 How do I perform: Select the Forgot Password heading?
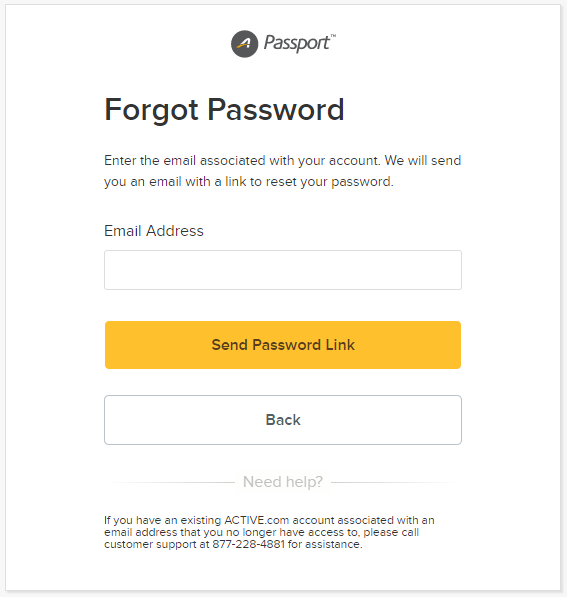pyautogui.click(x=224, y=110)
